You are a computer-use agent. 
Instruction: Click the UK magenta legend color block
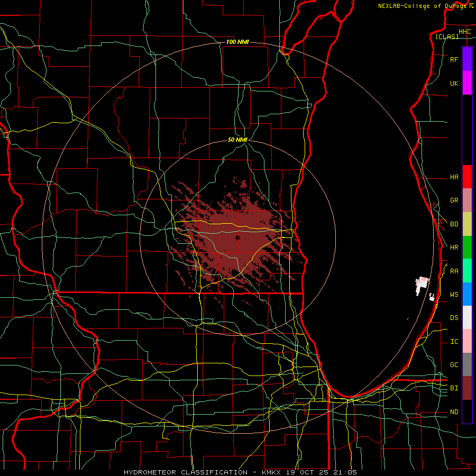point(467,83)
